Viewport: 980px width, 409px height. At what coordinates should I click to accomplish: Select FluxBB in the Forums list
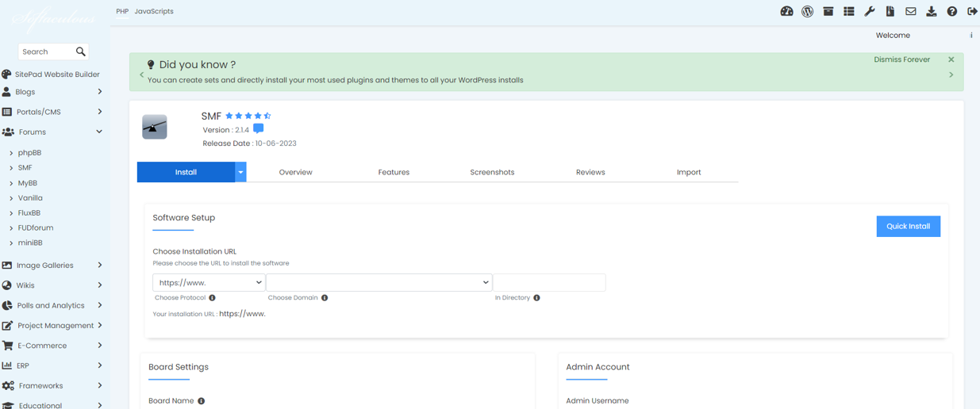(x=29, y=213)
